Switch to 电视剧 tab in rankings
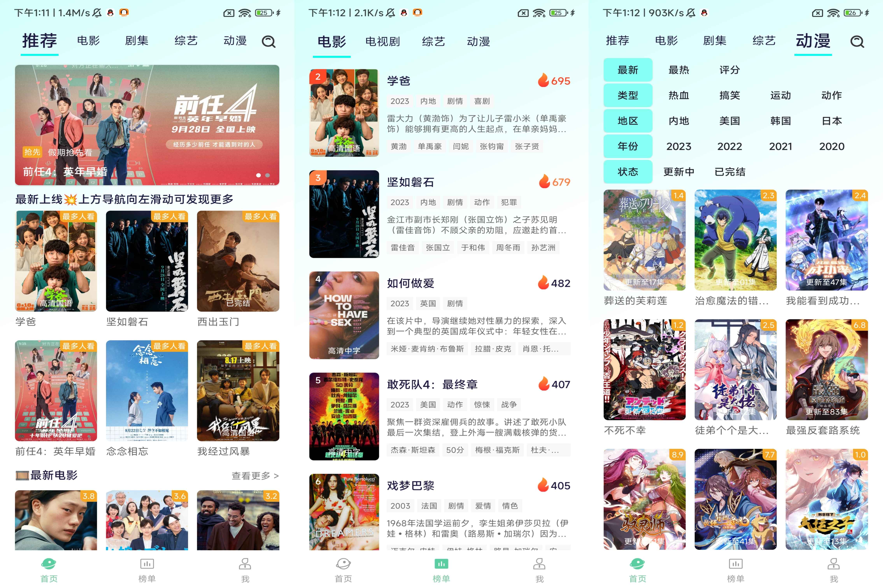883x588 pixels. pos(382,41)
